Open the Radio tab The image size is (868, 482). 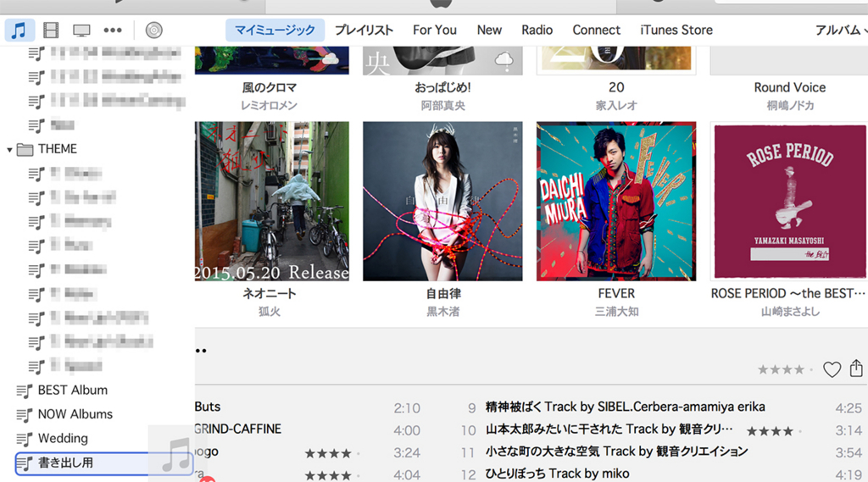tap(537, 30)
